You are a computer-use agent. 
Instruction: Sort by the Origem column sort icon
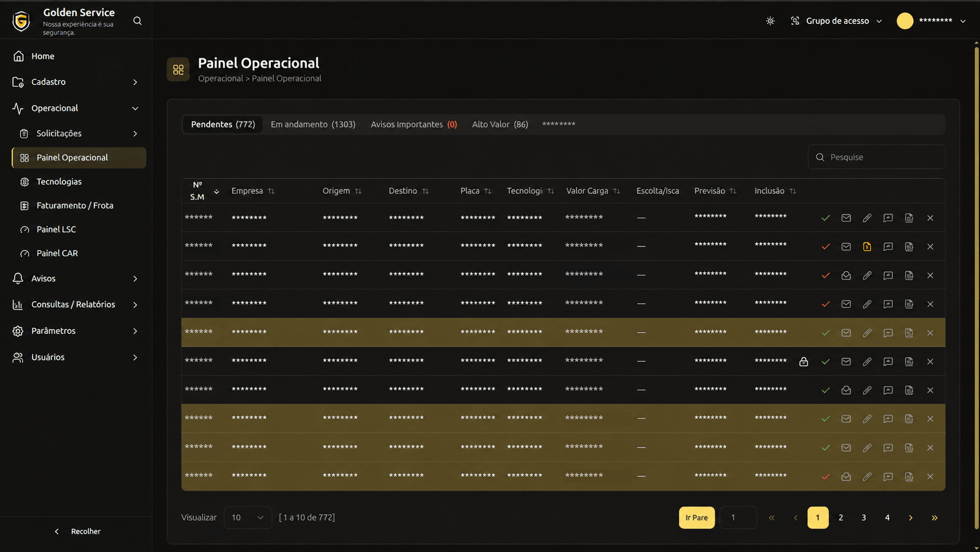tap(358, 191)
